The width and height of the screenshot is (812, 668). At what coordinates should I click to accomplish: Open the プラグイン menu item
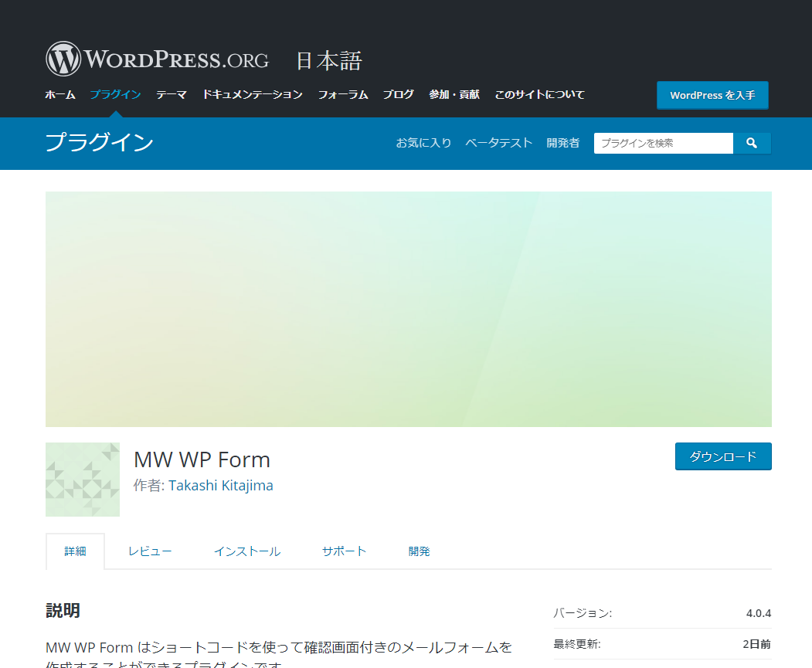pos(115,95)
